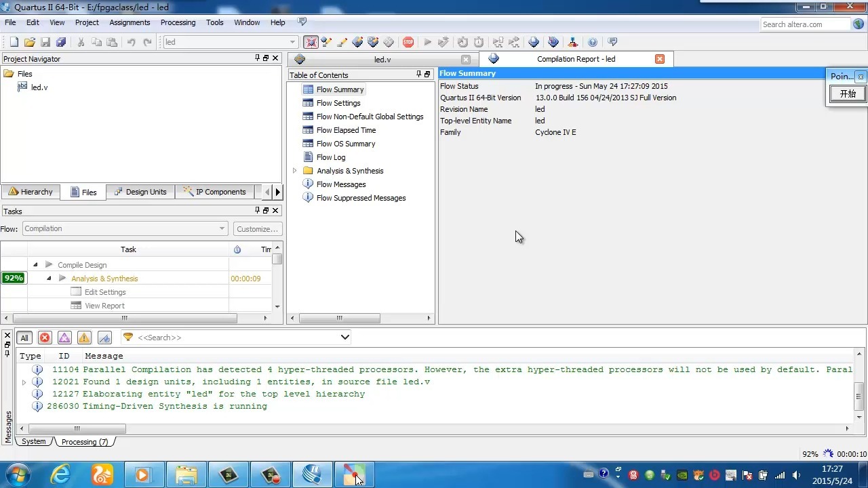Open the message Search filter dropdown arrow
This screenshot has width=868, height=488.
pyautogui.click(x=344, y=337)
